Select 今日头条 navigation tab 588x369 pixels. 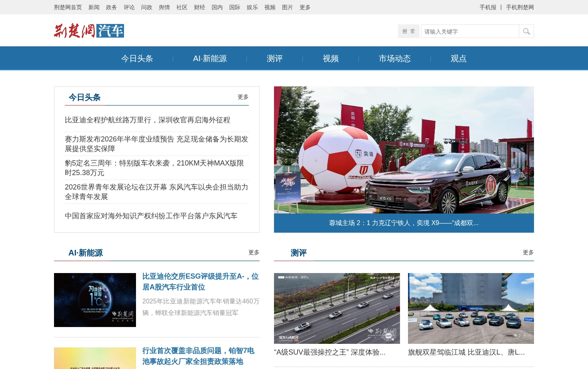point(137,58)
